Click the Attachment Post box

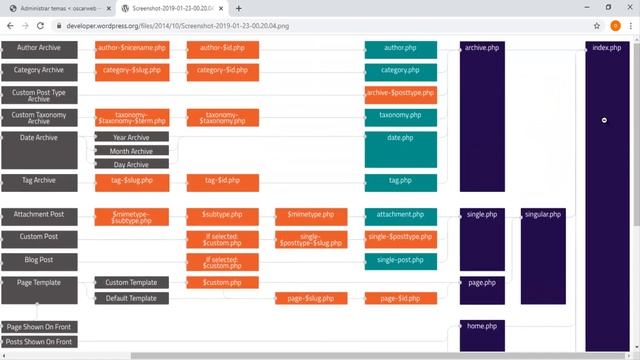(39, 217)
